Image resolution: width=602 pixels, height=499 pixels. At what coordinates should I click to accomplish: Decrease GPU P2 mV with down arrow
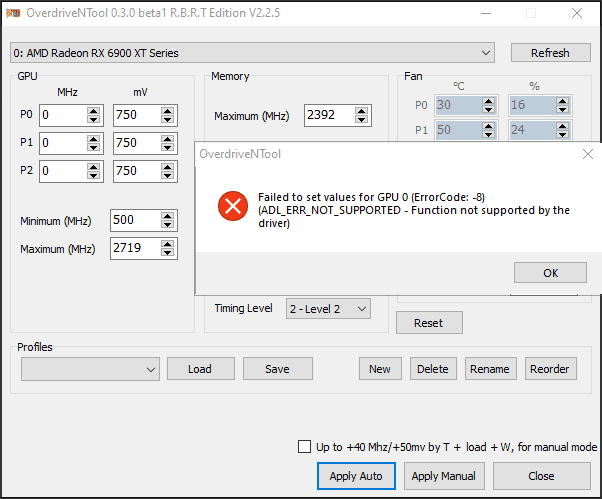pos(167,175)
